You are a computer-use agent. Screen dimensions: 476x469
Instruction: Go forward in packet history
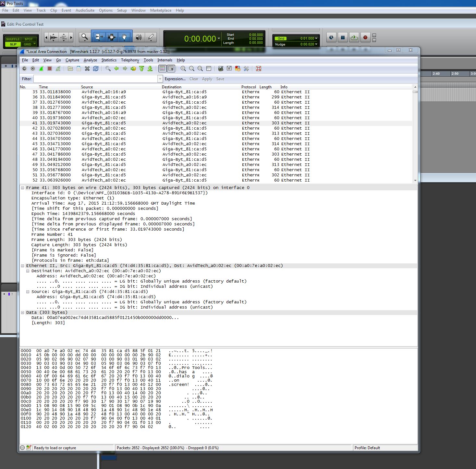click(125, 69)
